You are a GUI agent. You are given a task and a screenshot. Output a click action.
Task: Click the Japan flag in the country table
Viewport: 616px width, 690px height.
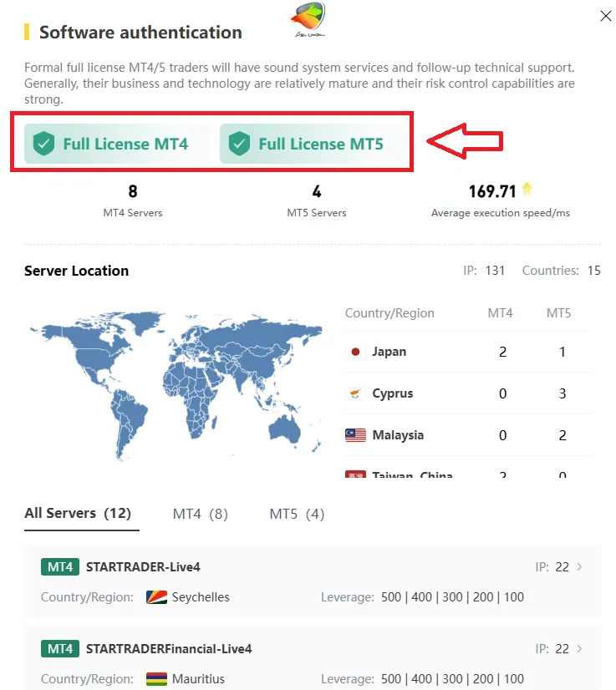(354, 352)
